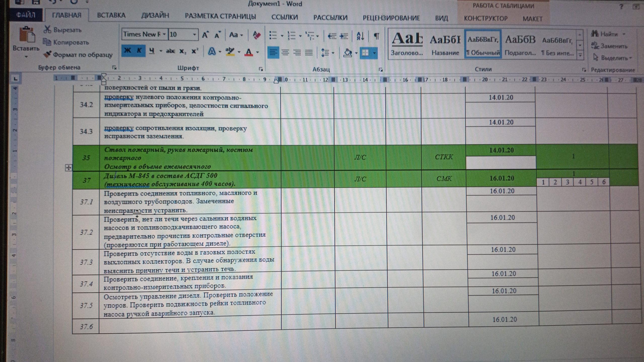
Task: Click the red font color A swatch
Action: pos(249,52)
